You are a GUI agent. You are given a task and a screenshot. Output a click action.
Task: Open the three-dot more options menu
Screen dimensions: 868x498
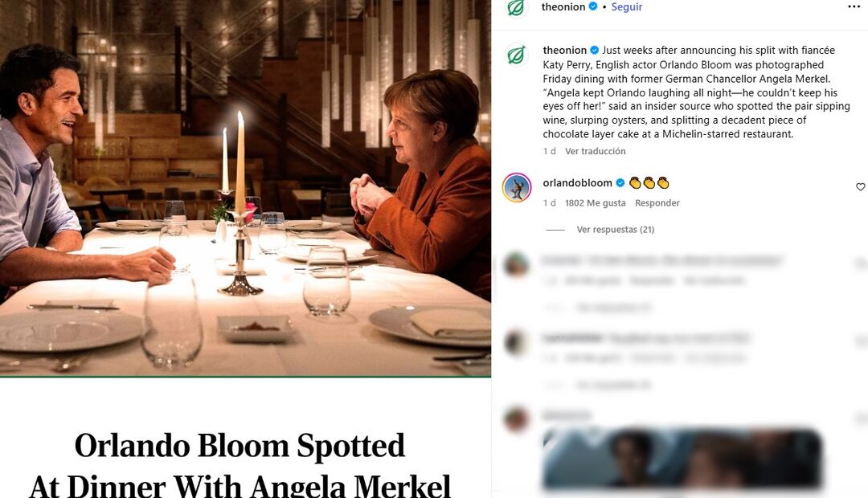click(x=854, y=6)
